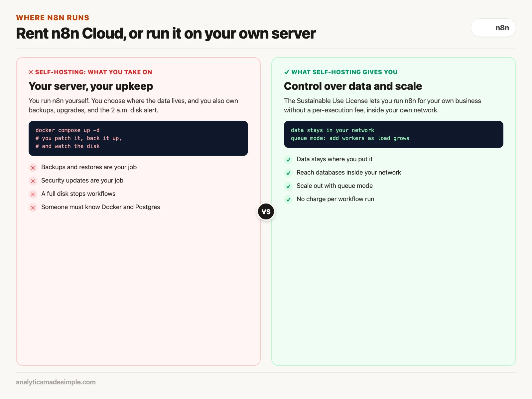Click the 'Your server, your upkeep' heading

tap(91, 86)
